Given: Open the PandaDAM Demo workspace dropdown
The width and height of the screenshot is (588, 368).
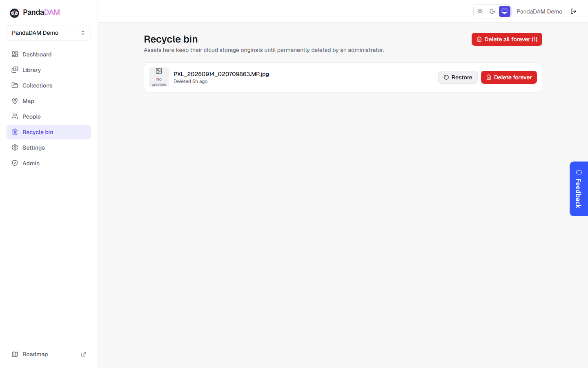Looking at the screenshot, I should 49,33.
